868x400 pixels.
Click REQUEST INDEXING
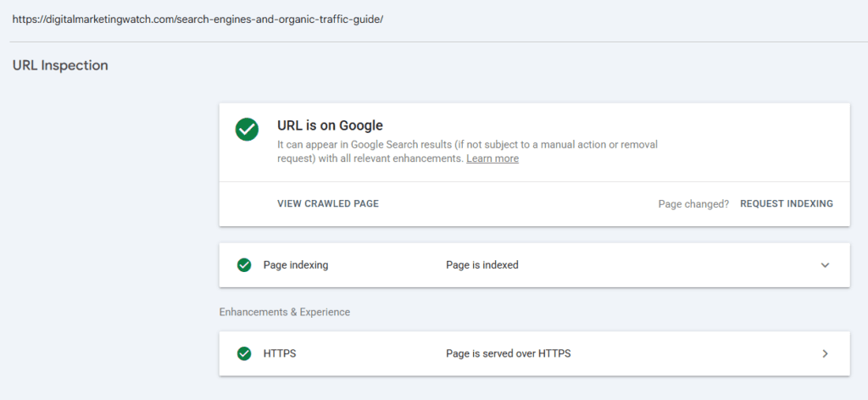pyautogui.click(x=786, y=203)
